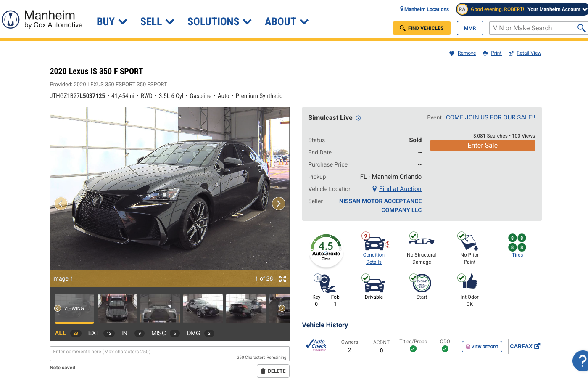Select the third thumbnail, rear view

tap(160, 308)
